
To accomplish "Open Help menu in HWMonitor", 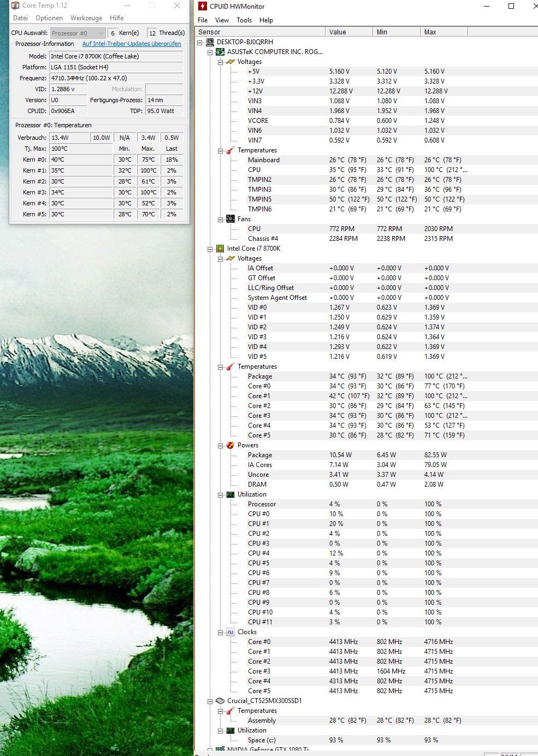I will [x=266, y=20].
